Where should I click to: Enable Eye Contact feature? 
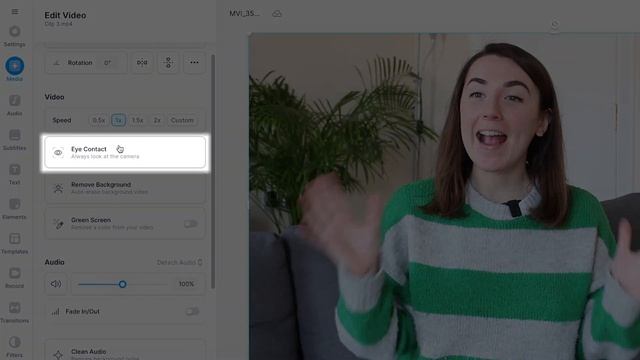125,153
